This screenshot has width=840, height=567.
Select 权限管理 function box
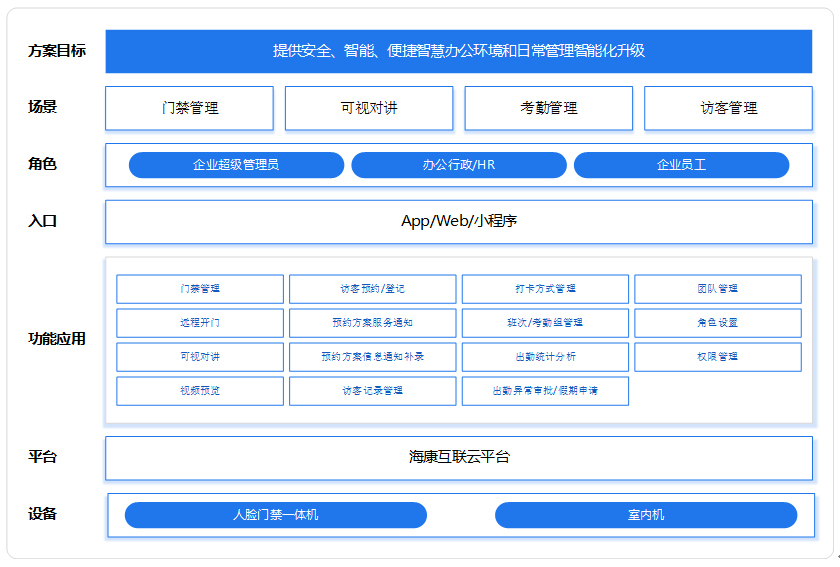(717, 357)
